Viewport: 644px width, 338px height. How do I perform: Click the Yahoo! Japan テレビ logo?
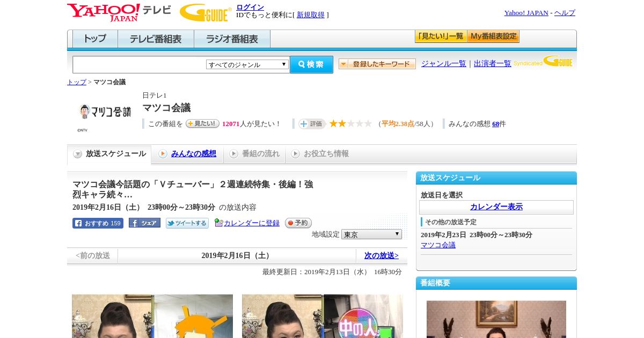119,12
